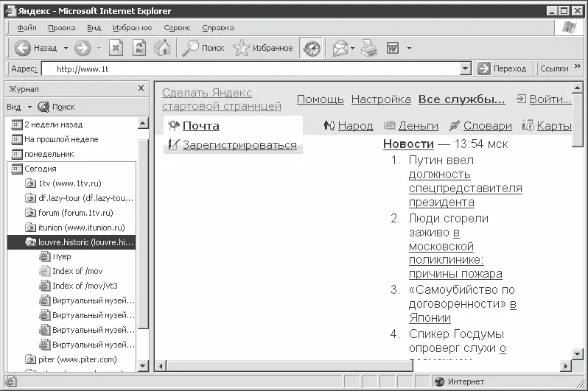
Task: Open the forum (forum.1tv.ru) history folder
Action: coord(69,213)
